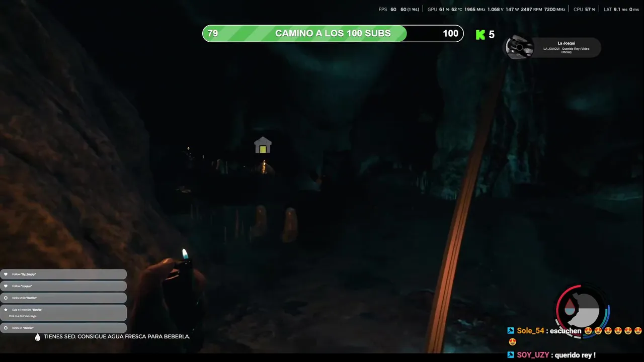Click the heart icon beside Follow zoejua
Image resolution: width=644 pixels, height=362 pixels.
coord(6,286)
